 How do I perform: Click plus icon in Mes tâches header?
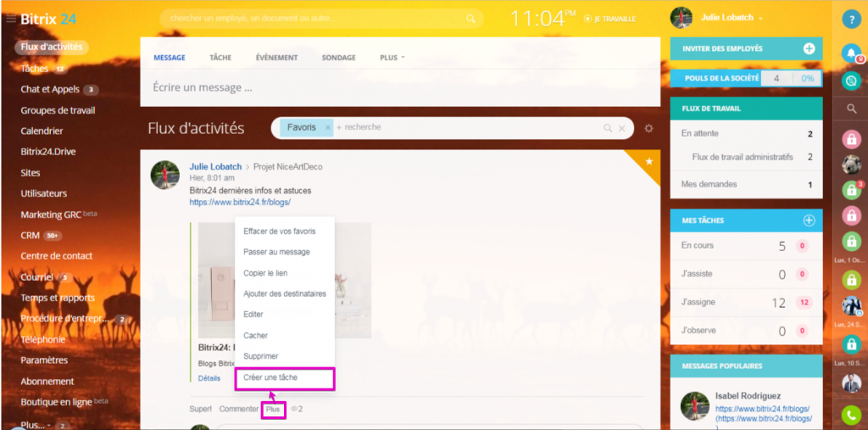(x=809, y=221)
